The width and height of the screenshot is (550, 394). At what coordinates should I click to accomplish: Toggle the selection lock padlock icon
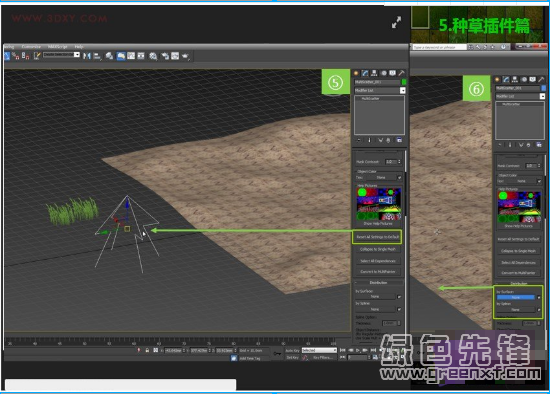click(x=147, y=350)
